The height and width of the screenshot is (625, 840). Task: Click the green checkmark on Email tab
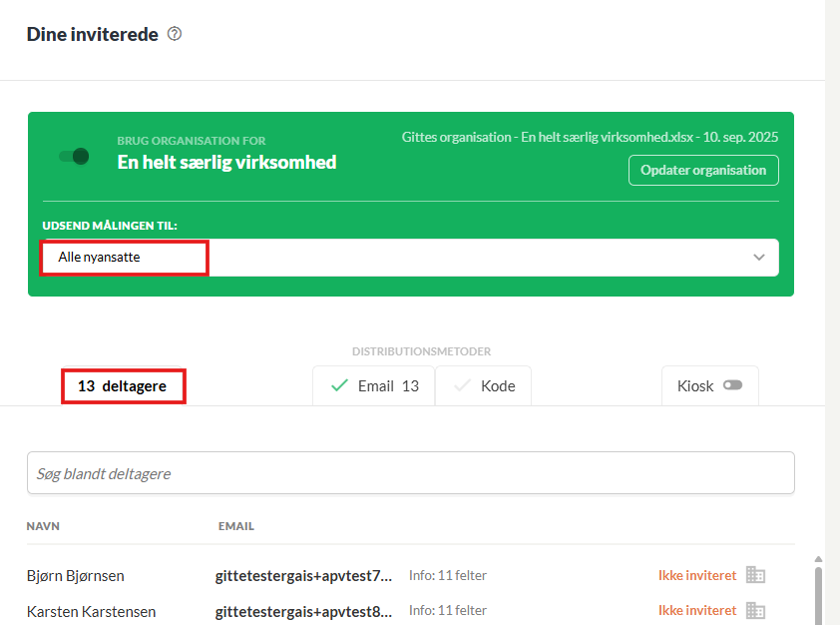[339, 385]
